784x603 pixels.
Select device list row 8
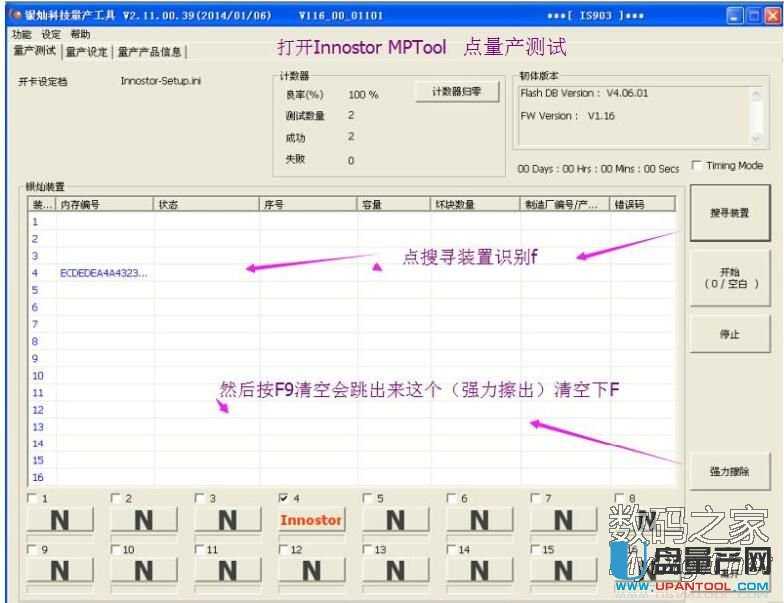pyautogui.click(x=352, y=342)
